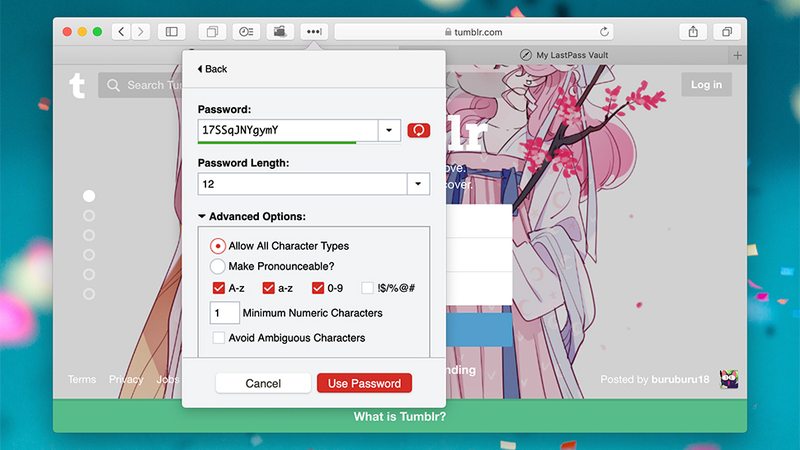
Task: Check Avoid Ambiguous Characters
Action: (x=218, y=338)
